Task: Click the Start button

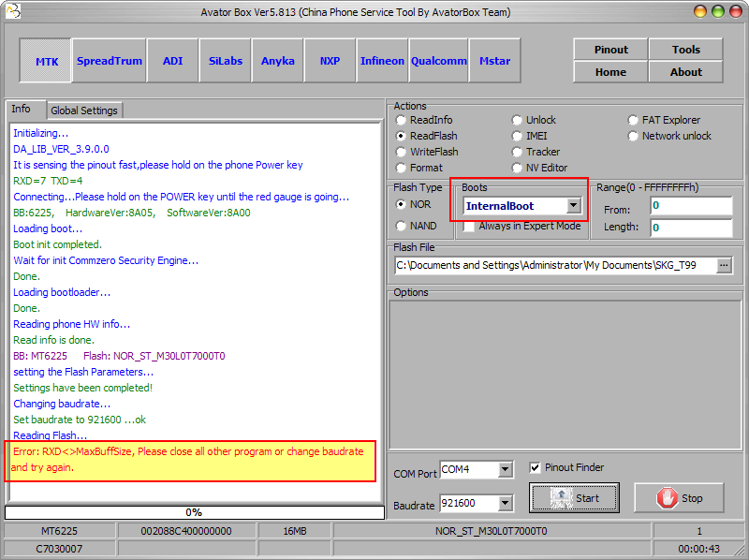Action: [574, 497]
